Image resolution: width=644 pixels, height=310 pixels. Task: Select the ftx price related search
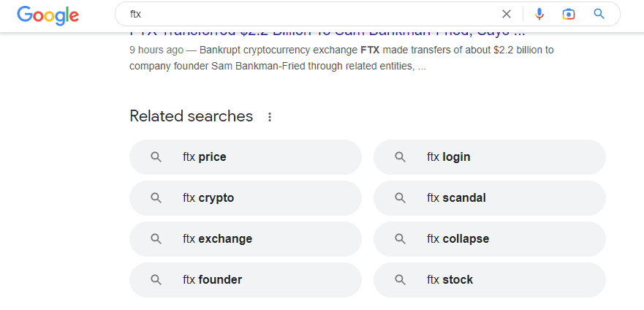246,157
